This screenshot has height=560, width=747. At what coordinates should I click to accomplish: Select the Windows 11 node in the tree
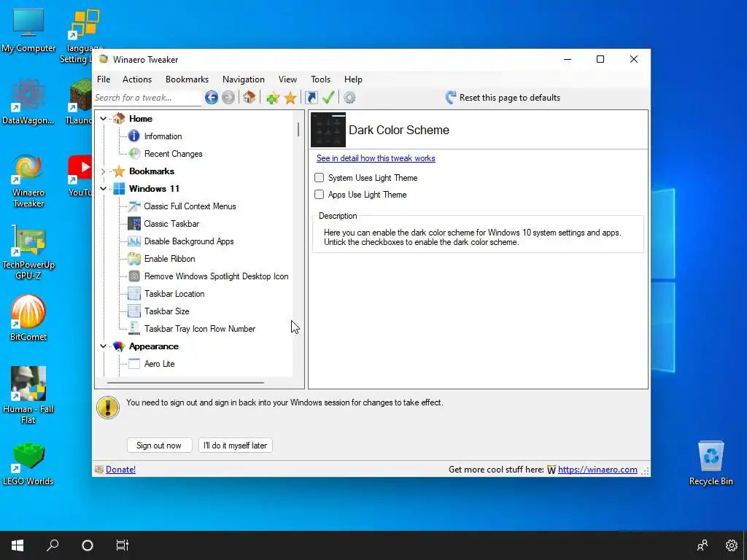[154, 189]
